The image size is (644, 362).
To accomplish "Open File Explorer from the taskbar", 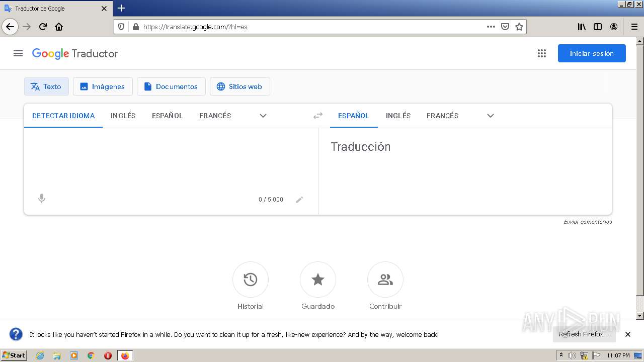I will click(57, 355).
